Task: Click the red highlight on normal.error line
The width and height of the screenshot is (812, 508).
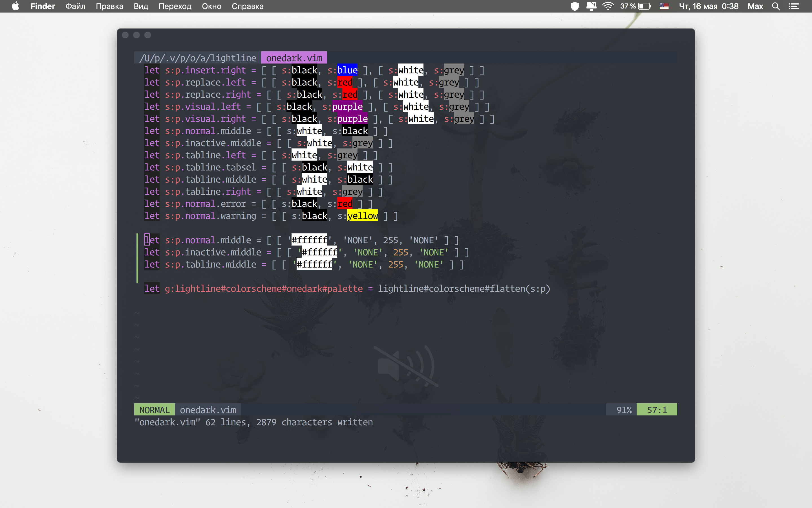Action: coord(345,203)
